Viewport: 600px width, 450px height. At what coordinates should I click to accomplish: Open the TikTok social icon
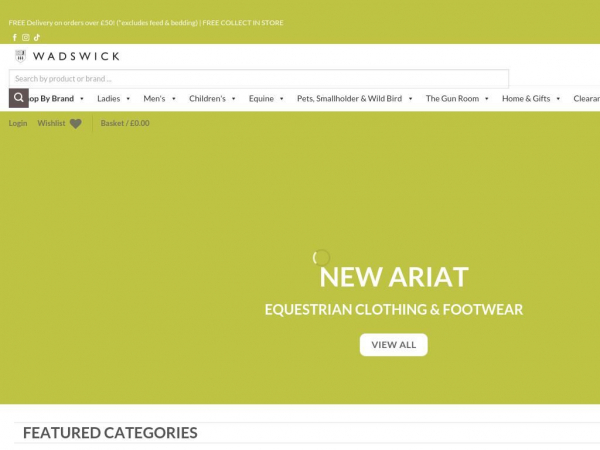tap(37, 38)
